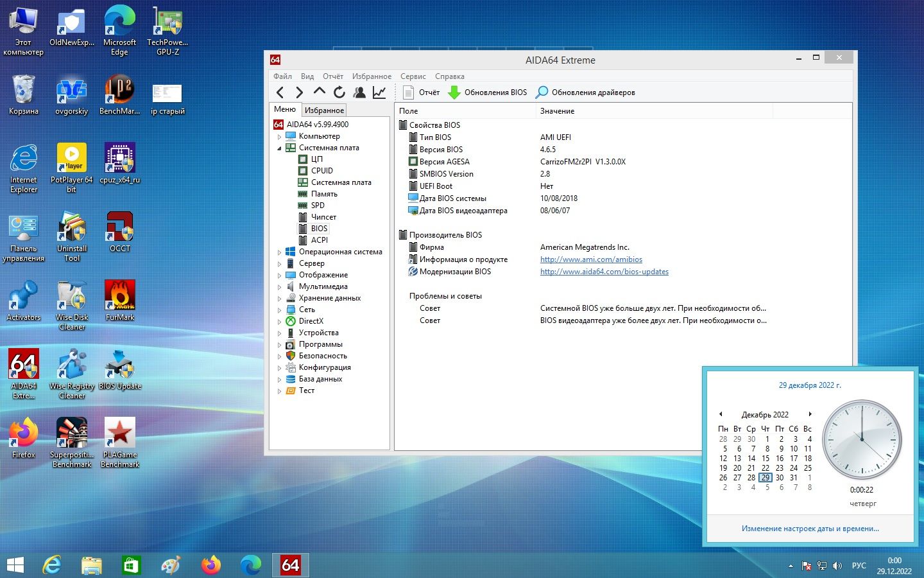Open the Отчёт report toolbar button

pyautogui.click(x=421, y=92)
